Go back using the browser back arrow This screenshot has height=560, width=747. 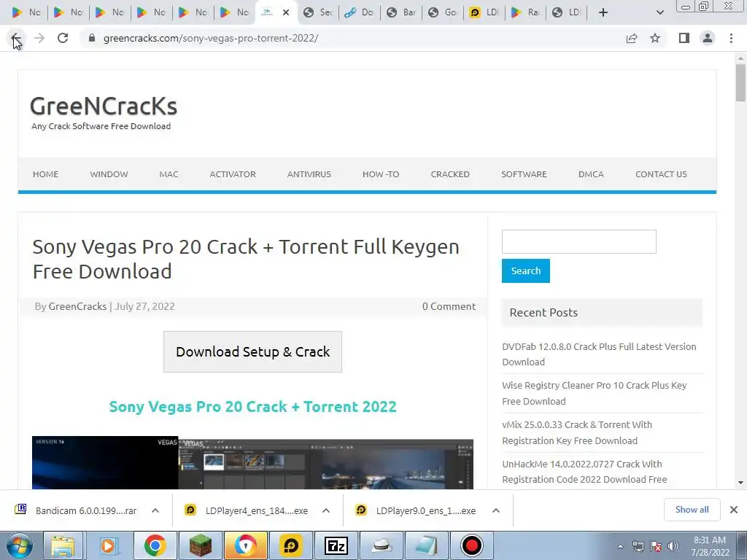(16, 38)
